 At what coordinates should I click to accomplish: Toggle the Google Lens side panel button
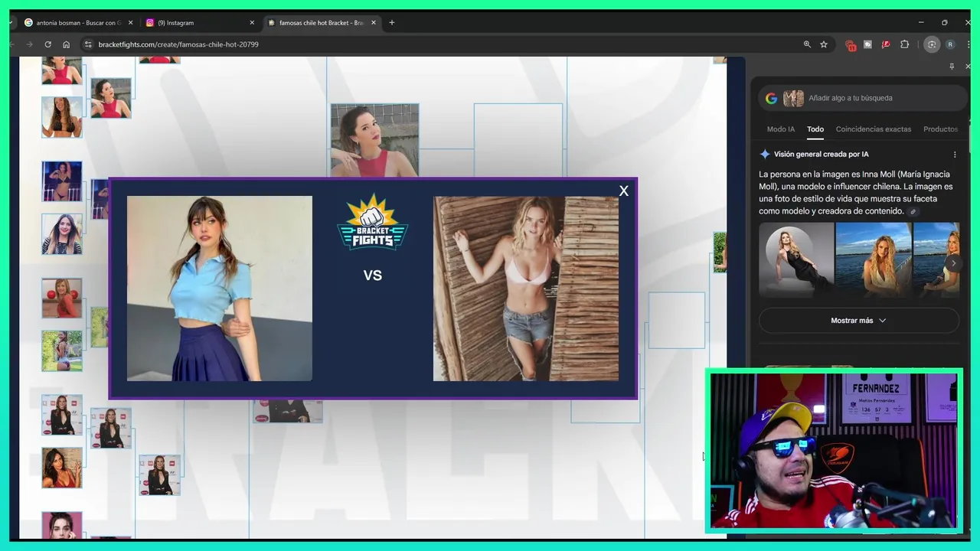pyautogui.click(x=932, y=44)
